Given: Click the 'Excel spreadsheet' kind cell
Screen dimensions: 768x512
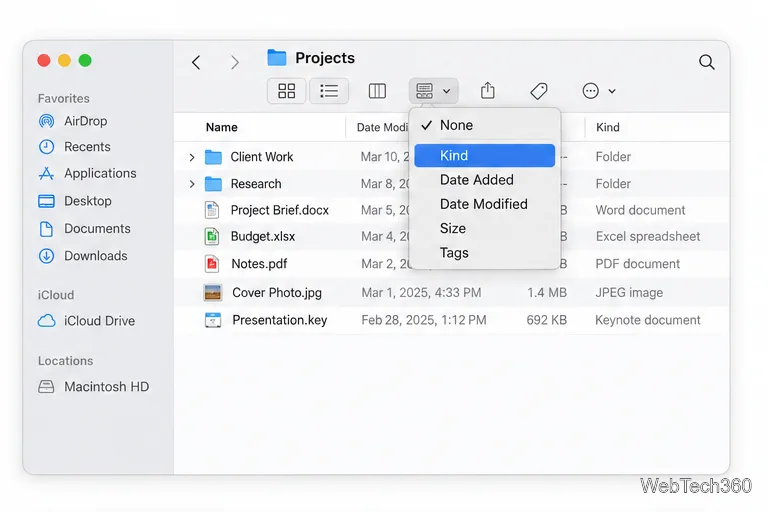Looking at the screenshot, I should (x=648, y=237).
